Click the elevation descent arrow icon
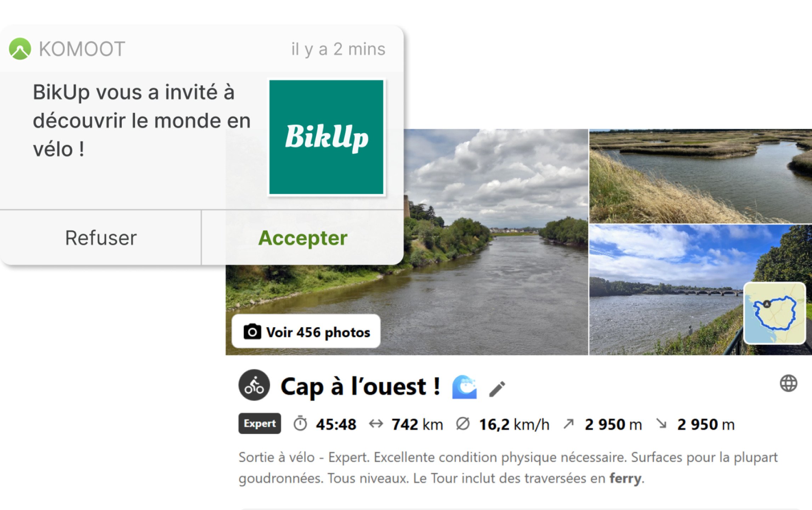812x510 pixels. point(661,424)
